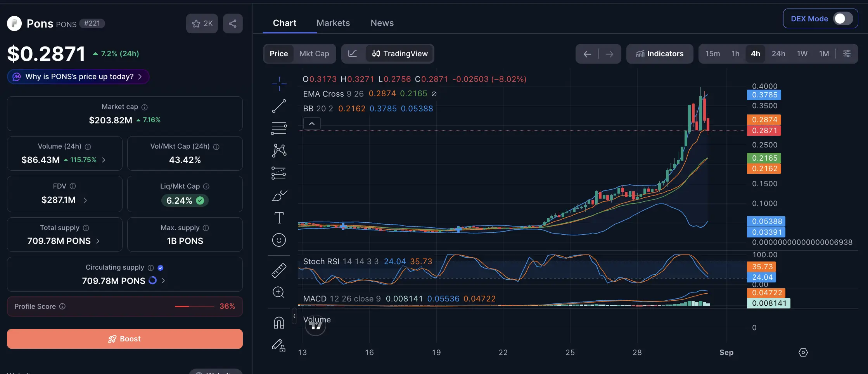The height and width of the screenshot is (374, 868).
Task: Switch chart to Price view
Action: coord(279,54)
